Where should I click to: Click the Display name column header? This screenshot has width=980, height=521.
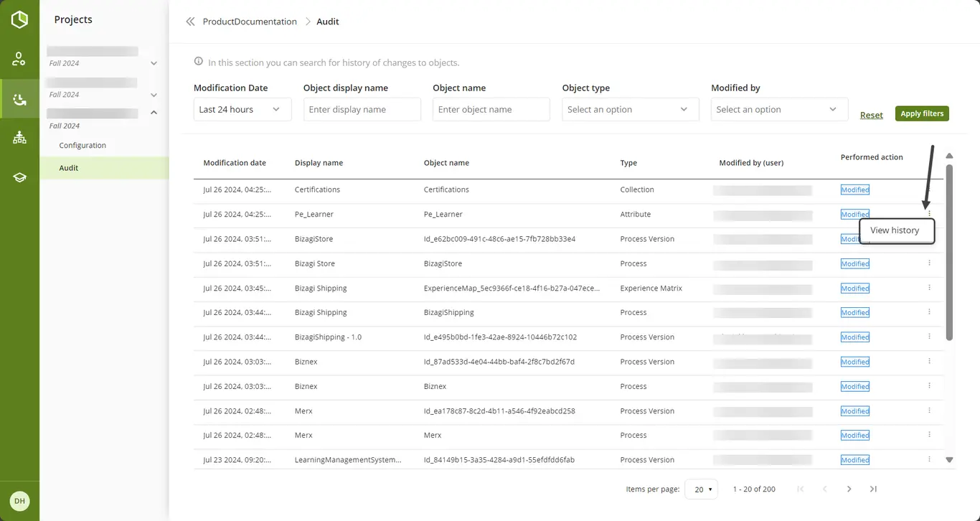[x=319, y=163]
